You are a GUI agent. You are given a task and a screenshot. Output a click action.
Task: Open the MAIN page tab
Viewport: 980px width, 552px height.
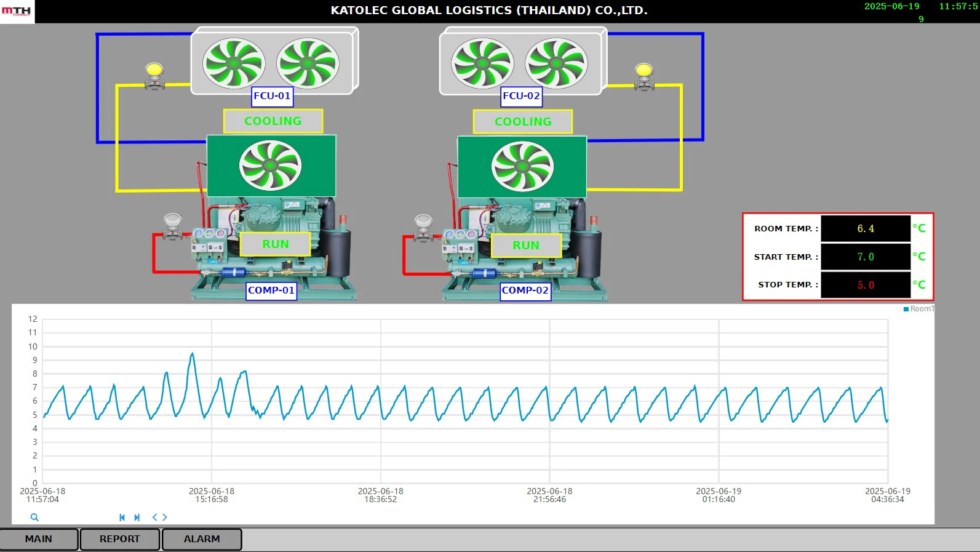tap(39, 539)
